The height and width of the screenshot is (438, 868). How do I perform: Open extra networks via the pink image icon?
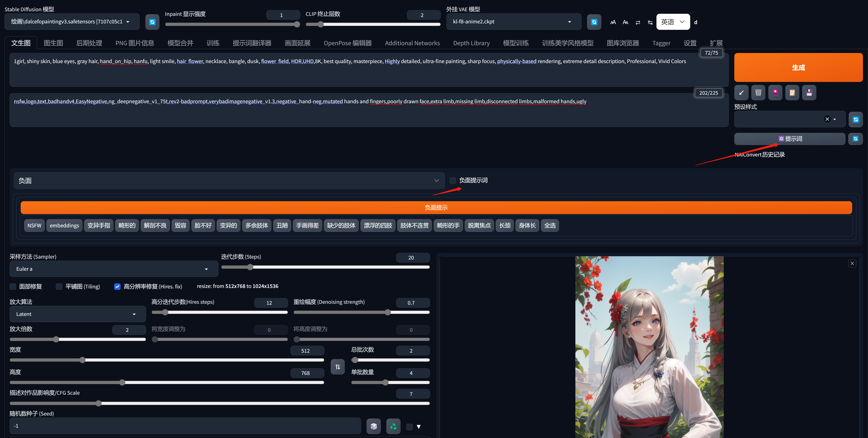pos(775,93)
